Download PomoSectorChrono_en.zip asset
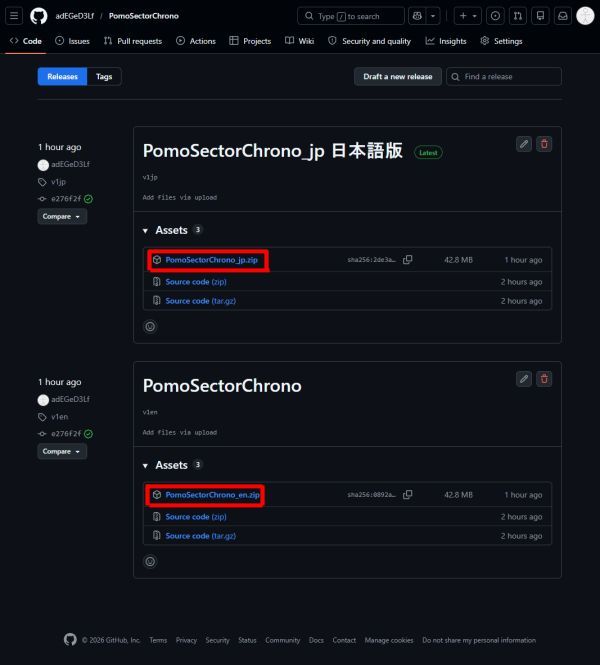This screenshot has height=665, width=600. 212,495
